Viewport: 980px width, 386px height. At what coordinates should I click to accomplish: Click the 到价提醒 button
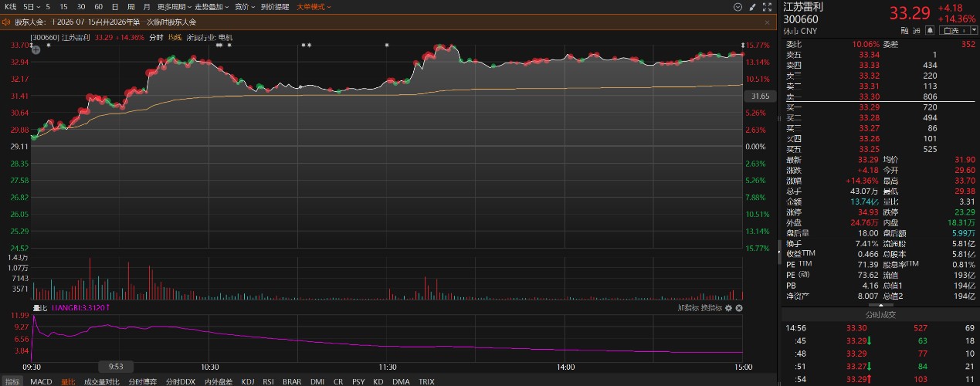pos(275,6)
